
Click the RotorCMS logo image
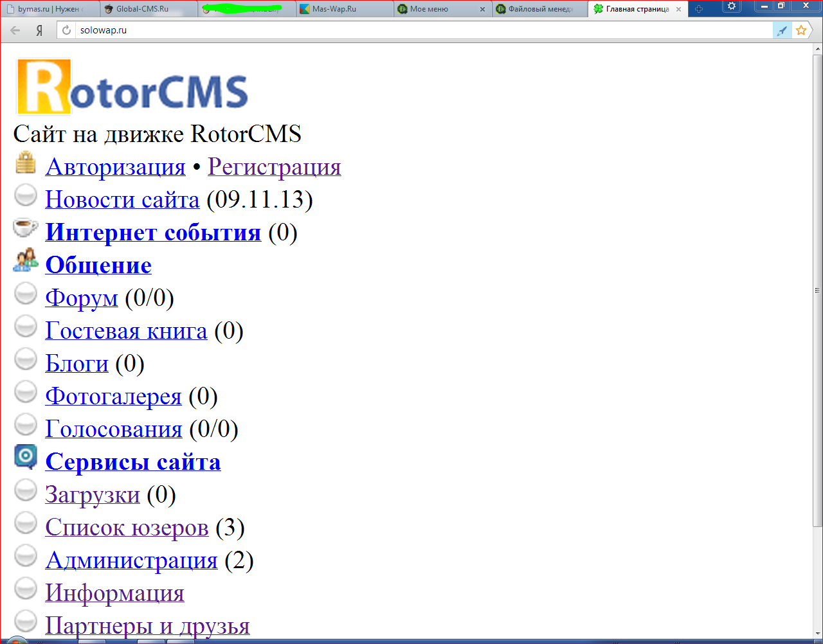tap(132, 87)
